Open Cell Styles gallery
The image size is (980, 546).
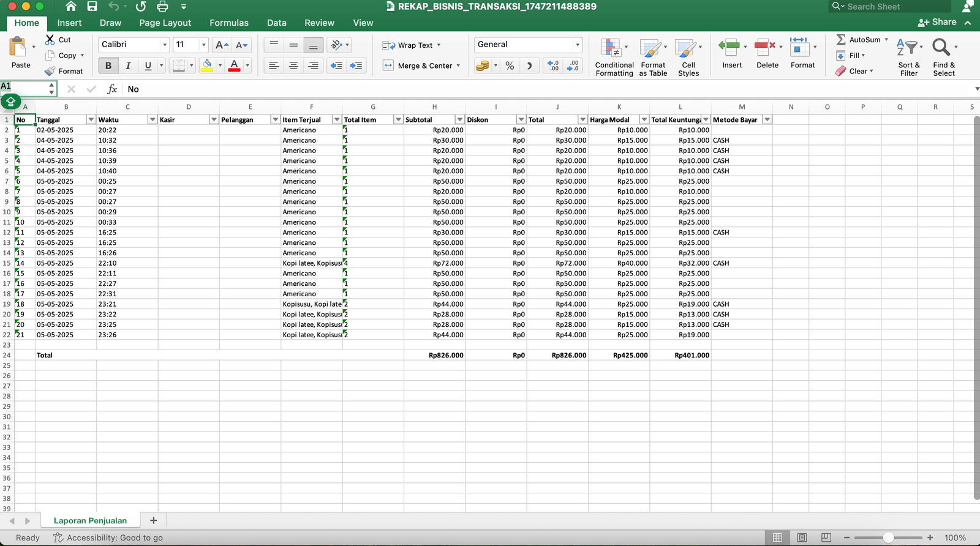coord(688,57)
